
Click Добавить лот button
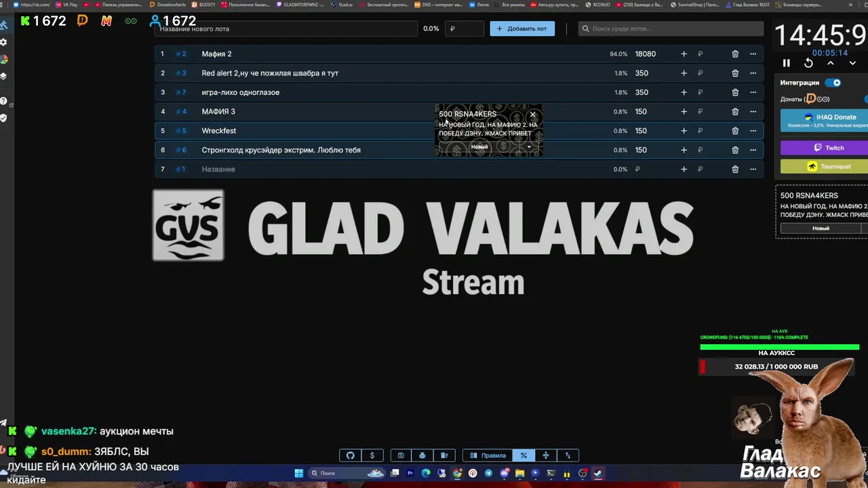pos(522,28)
